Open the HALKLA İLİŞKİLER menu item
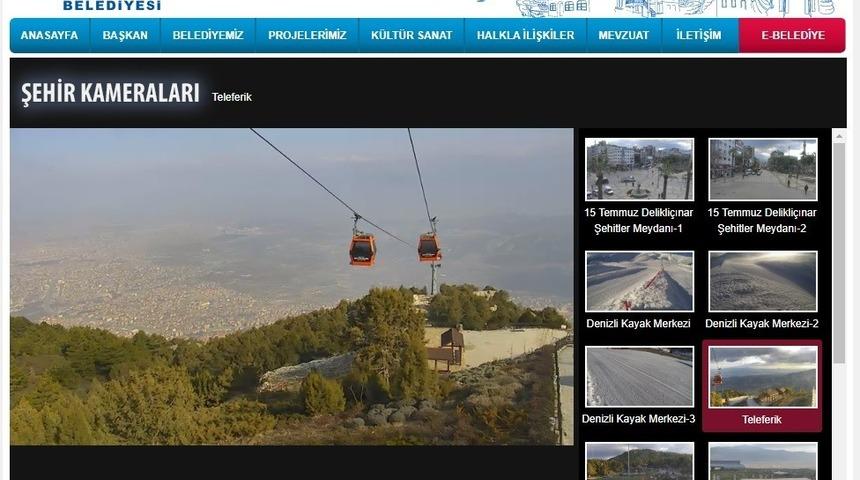860x480 pixels. pos(525,35)
